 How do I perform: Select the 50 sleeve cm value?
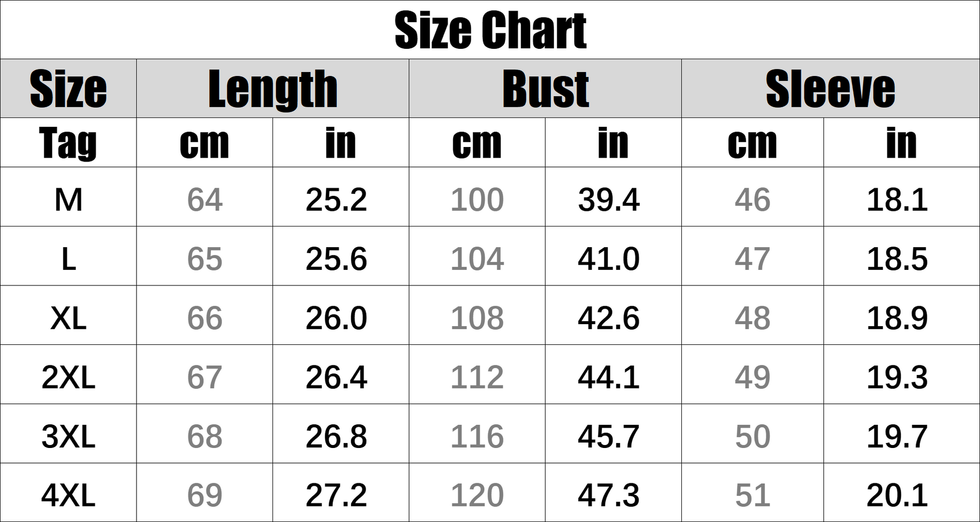(752, 436)
